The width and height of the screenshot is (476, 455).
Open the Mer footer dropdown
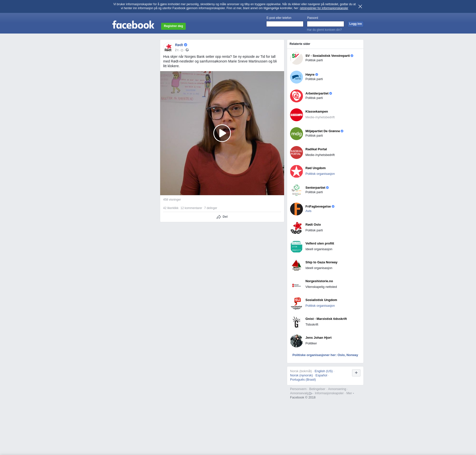click(x=350, y=393)
